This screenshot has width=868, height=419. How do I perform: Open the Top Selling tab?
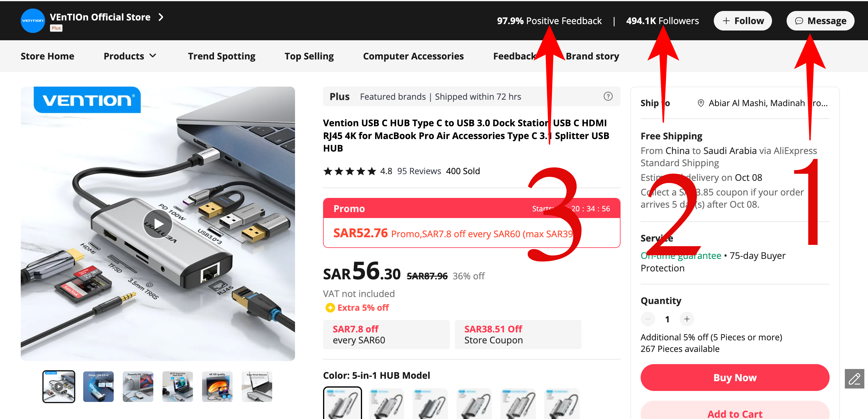pos(309,56)
